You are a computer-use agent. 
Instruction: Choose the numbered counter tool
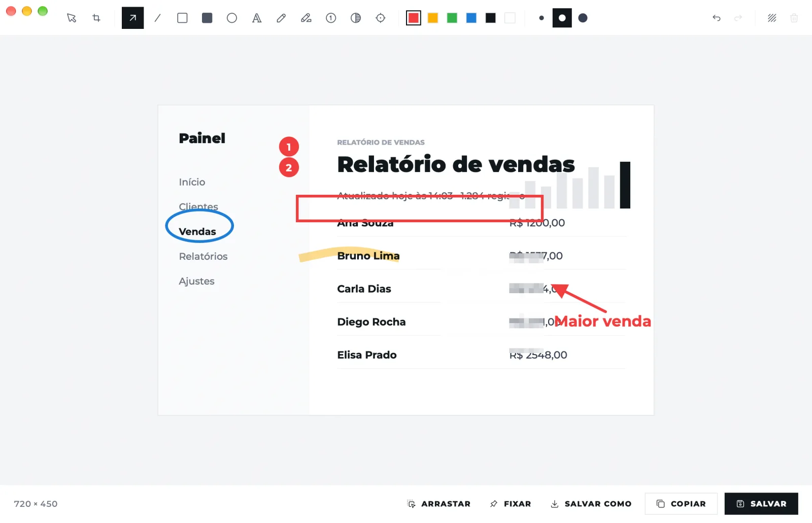coord(331,18)
